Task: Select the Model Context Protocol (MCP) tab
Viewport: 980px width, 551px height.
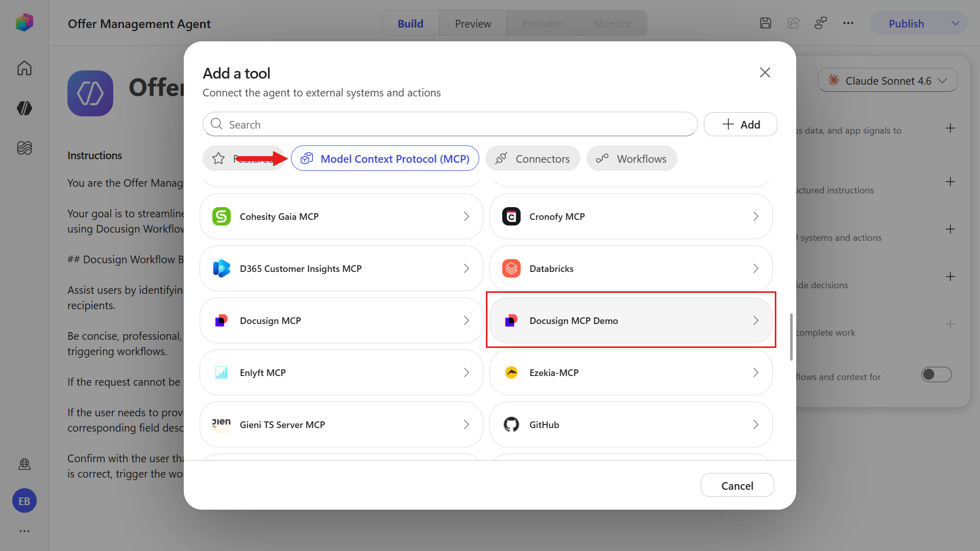Action: tap(385, 159)
